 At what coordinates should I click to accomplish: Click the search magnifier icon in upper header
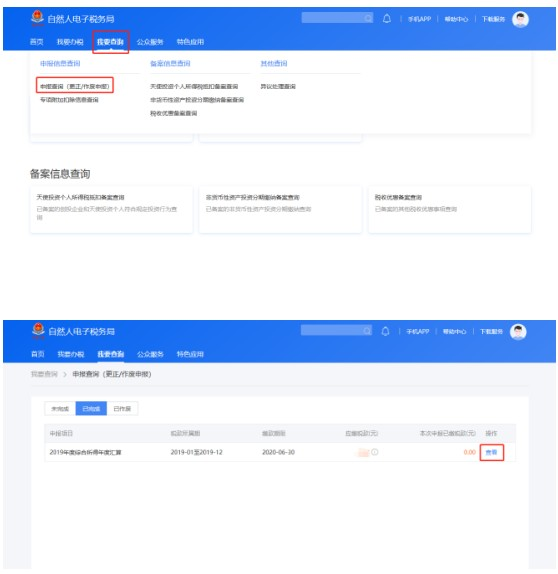click(368, 18)
